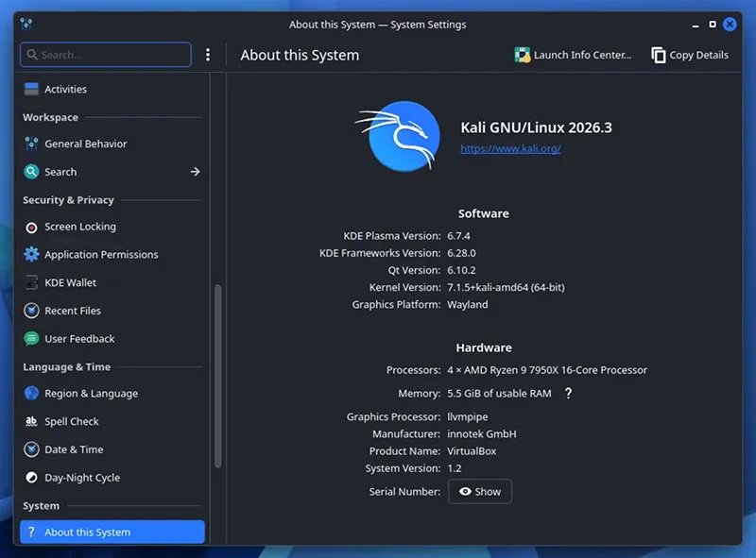Image resolution: width=756 pixels, height=558 pixels.
Task: Click System Version value 1.2
Action: pyautogui.click(x=455, y=468)
